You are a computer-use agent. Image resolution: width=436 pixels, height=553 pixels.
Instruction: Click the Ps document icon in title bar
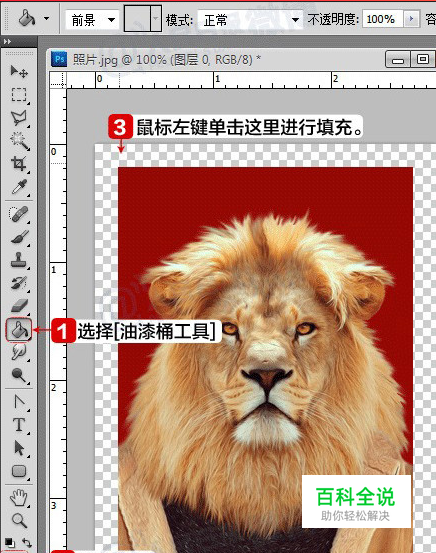point(59,59)
